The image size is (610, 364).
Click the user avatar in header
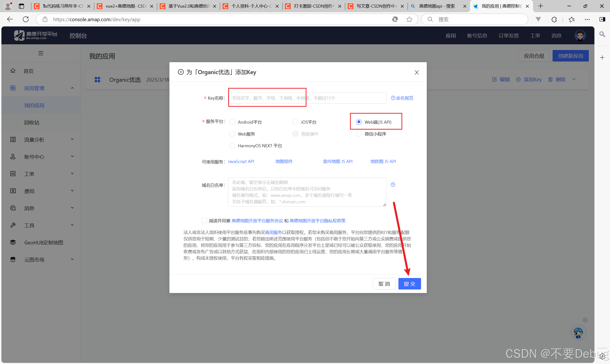[x=580, y=35]
